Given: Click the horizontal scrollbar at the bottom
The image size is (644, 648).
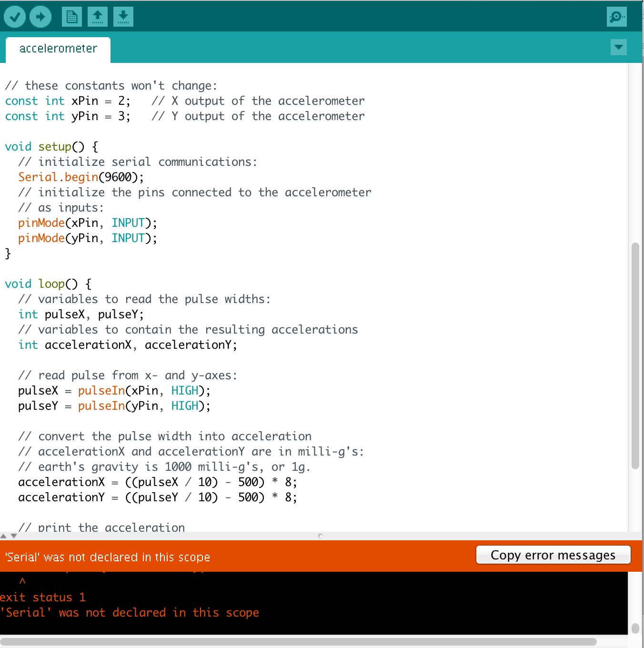Looking at the screenshot, I should [298, 641].
